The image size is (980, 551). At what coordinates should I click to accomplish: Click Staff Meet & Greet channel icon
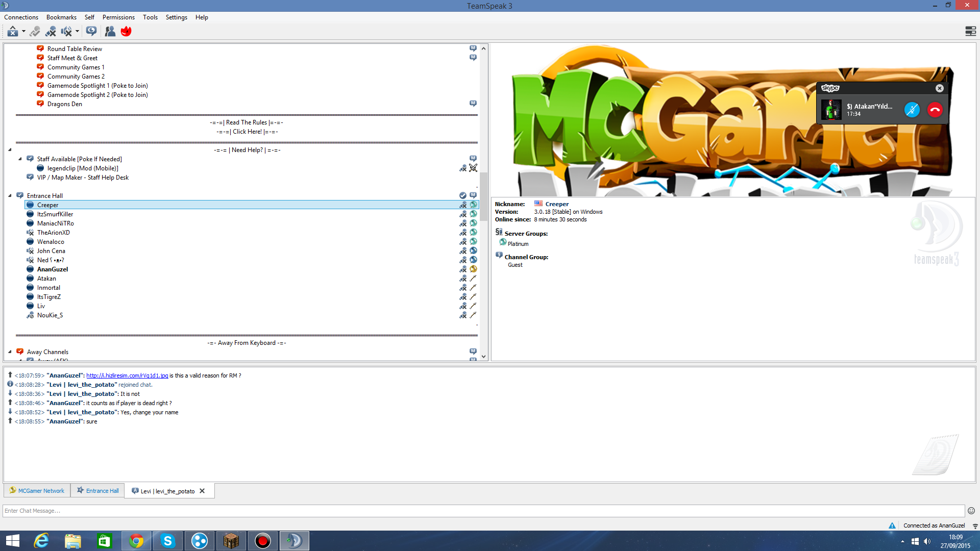coord(40,58)
